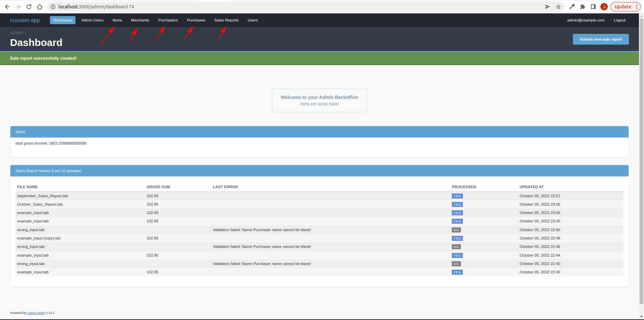Click the address bar URL field
The image size is (644, 320).
coord(101,7)
